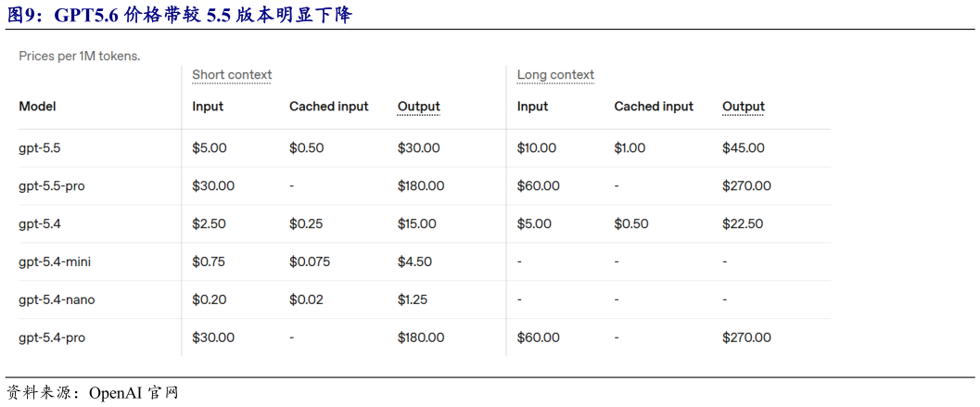This screenshot has width=980, height=407.
Task: Click the long-context Output column header
Action: (744, 107)
